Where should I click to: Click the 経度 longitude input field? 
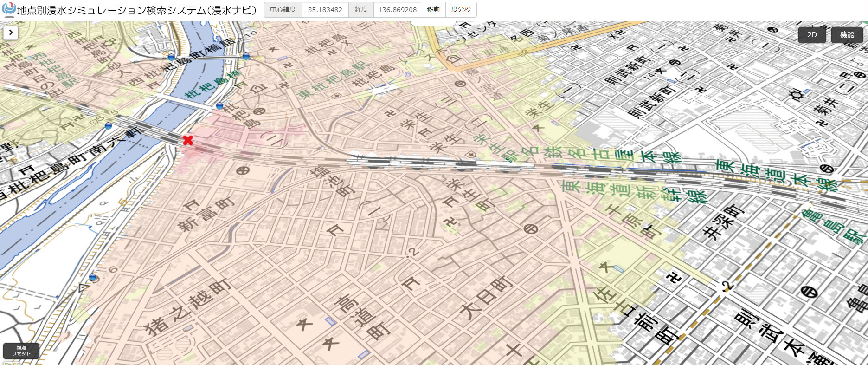pyautogui.click(x=398, y=10)
